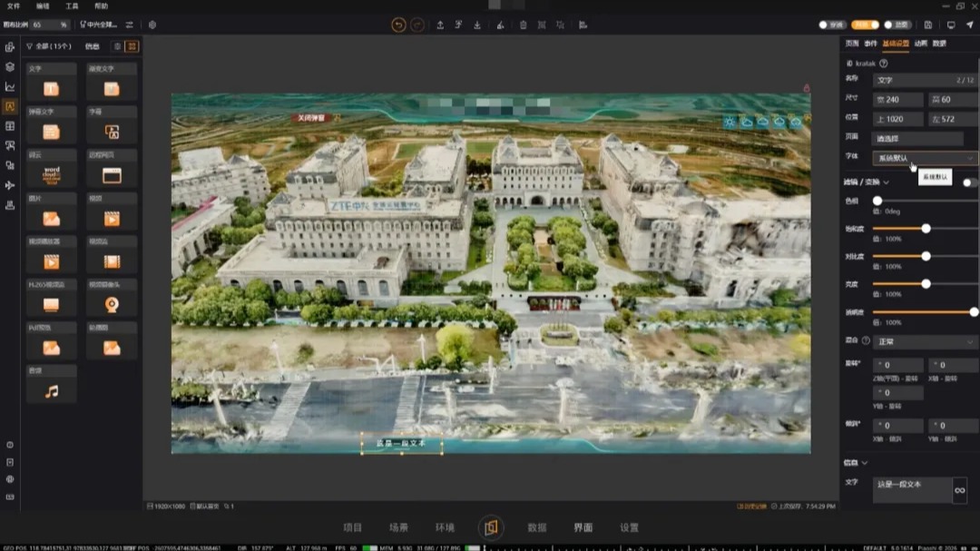Open the 文件 menu
Viewport: 980px width, 551px height.
click(x=14, y=5)
